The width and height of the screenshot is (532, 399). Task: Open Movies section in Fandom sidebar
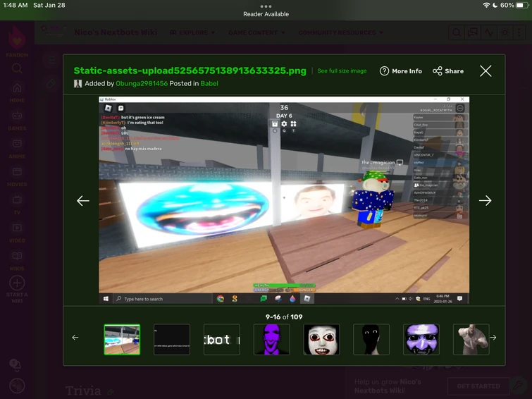[x=17, y=177]
